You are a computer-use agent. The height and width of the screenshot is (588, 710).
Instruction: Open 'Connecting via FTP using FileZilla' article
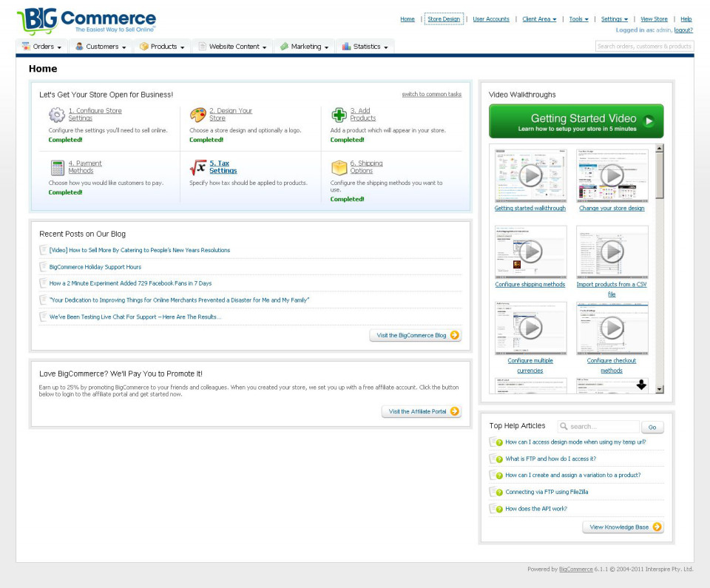tap(547, 492)
